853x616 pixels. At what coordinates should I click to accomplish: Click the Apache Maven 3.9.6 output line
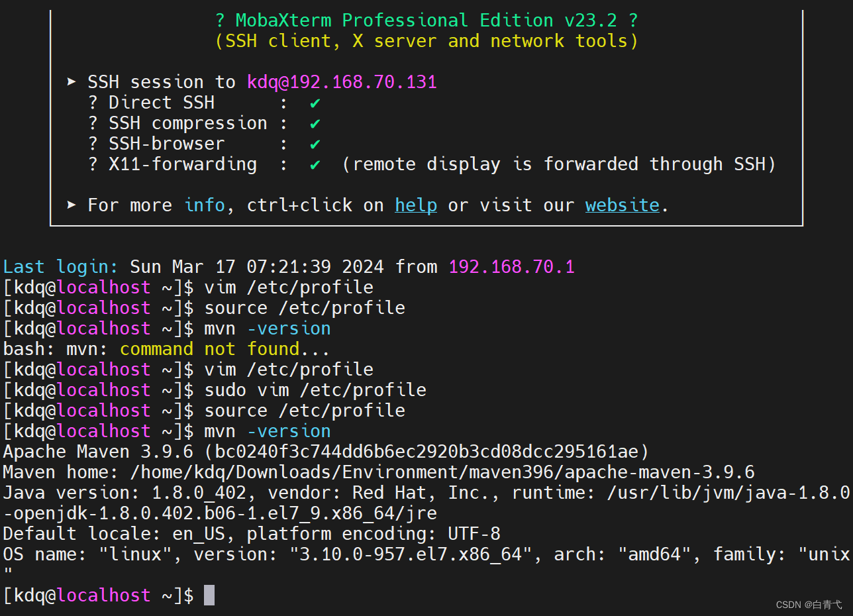click(326, 452)
